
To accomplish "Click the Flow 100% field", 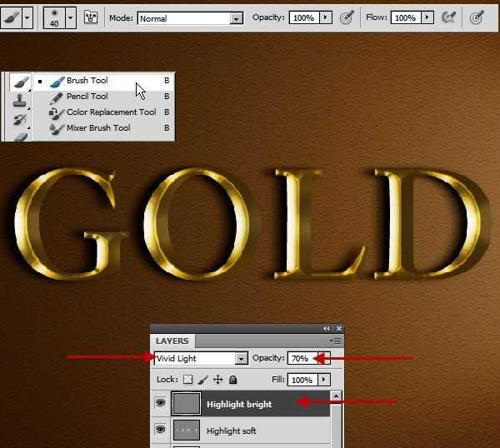I will pyautogui.click(x=406, y=17).
